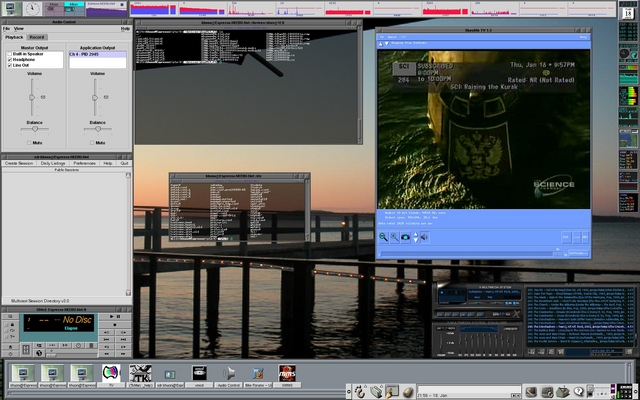Click the TkMan help icon in icon box
Viewport: 640px width, 400px height.
click(140, 373)
